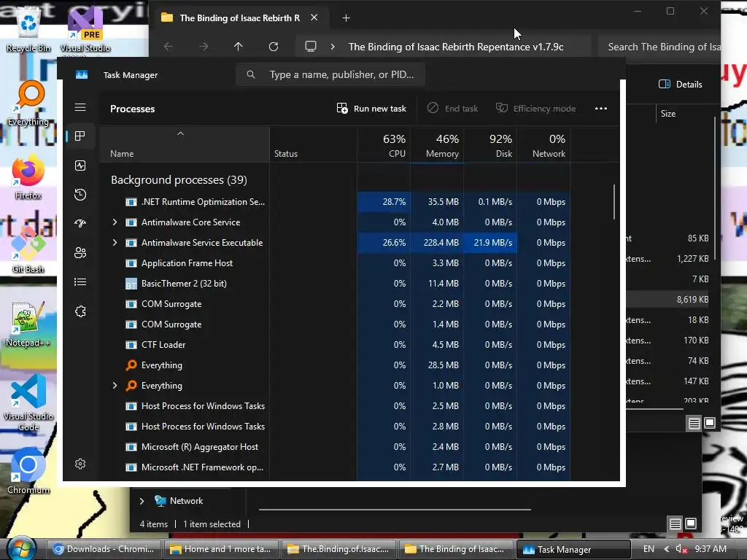The image size is (747, 560).
Task: Click Run new task button
Action: 371,109
